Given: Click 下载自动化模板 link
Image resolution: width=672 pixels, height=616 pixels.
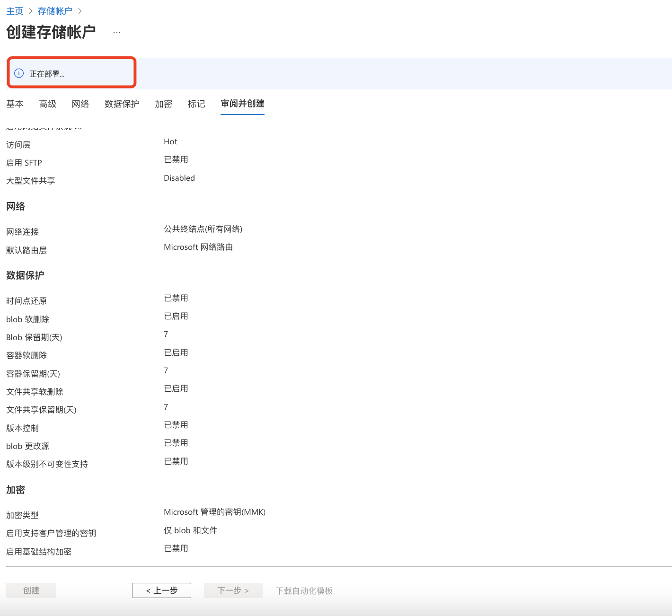Looking at the screenshot, I should pos(304,591).
